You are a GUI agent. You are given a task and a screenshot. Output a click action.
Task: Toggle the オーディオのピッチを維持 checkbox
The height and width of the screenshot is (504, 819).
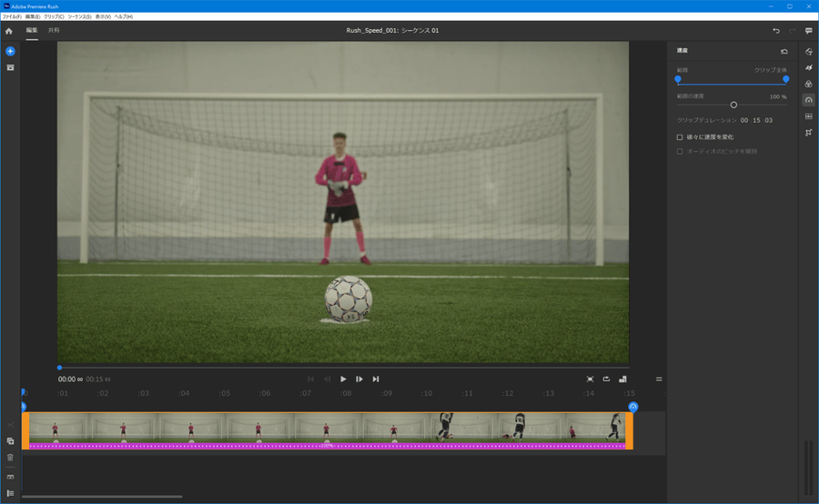(680, 151)
